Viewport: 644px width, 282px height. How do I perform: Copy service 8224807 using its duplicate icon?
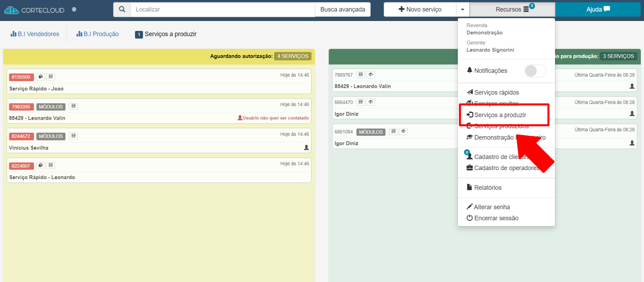click(x=41, y=166)
